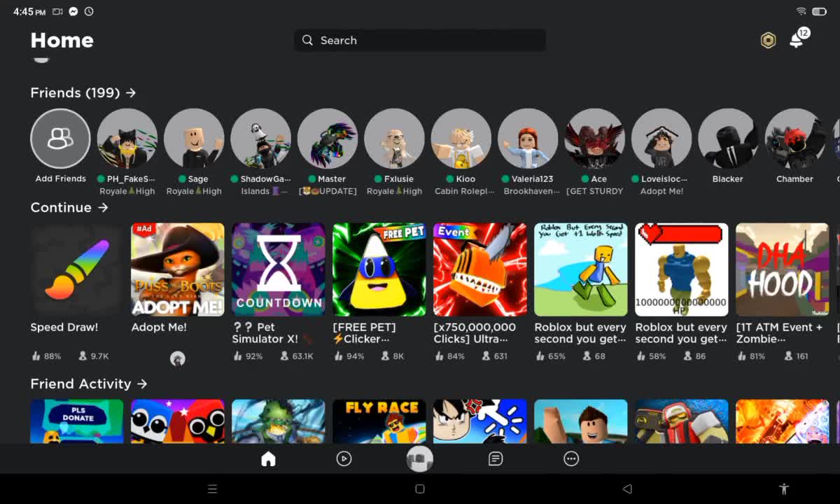Tap the Home page heading
Screen dimensions: 840x504
(62, 41)
